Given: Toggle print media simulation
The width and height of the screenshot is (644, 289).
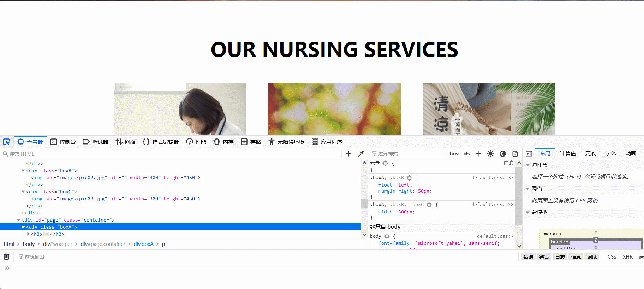Looking at the screenshot, I should click(x=515, y=154).
